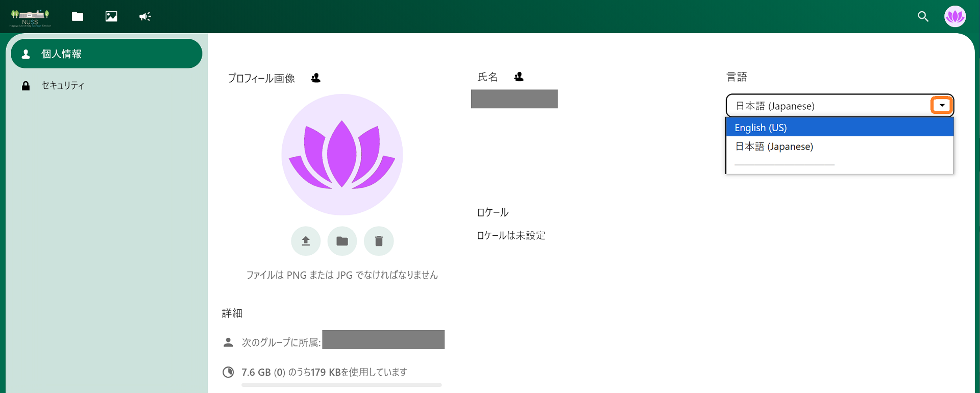980x393 pixels.
Task: Toggle profile picture visibility scope icon
Action: click(x=316, y=78)
